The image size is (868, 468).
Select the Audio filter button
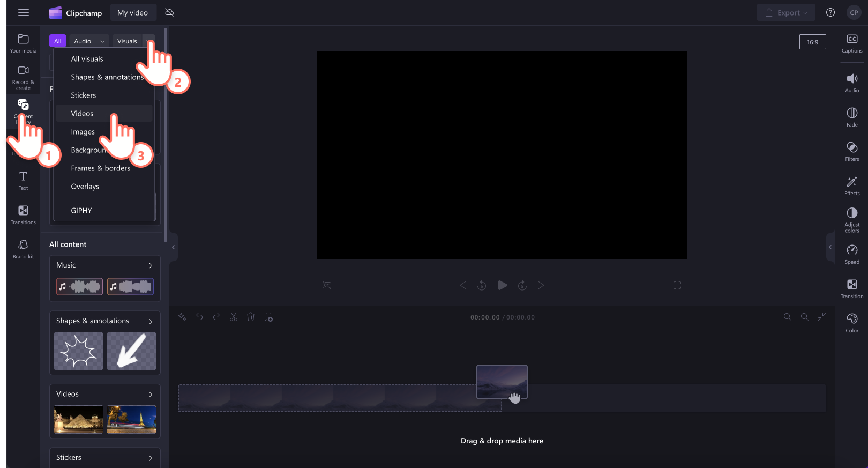tap(83, 41)
